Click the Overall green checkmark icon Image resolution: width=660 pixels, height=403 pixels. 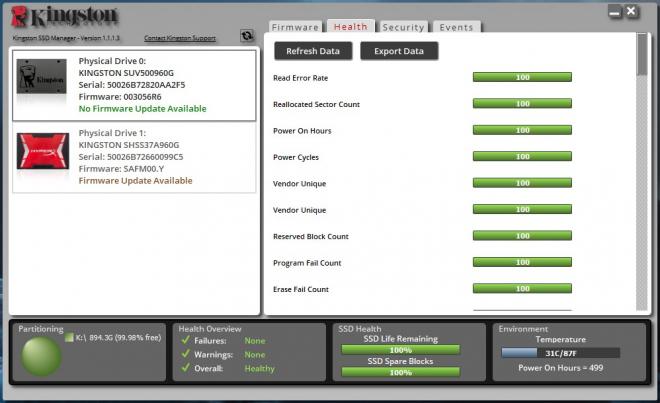point(185,368)
